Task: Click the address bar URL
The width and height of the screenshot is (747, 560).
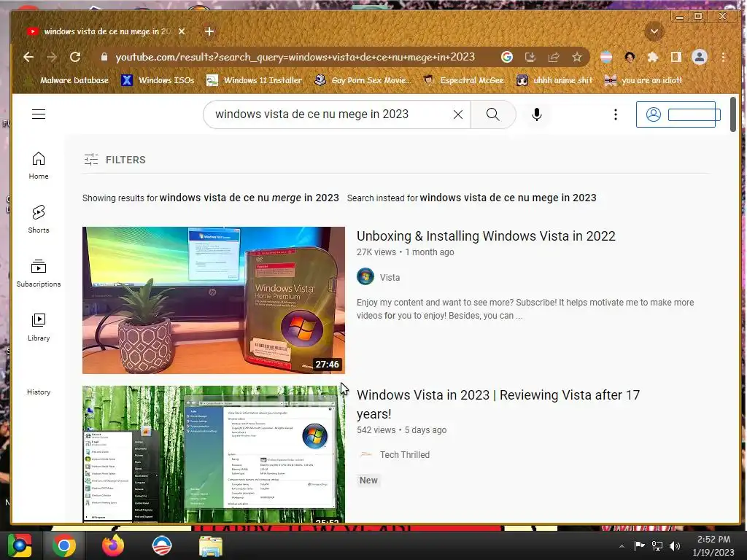Action: (295, 57)
